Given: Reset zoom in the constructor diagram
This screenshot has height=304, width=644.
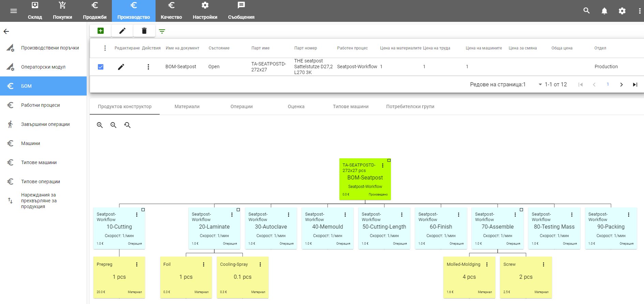Looking at the screenshot, I should [127, 125].
